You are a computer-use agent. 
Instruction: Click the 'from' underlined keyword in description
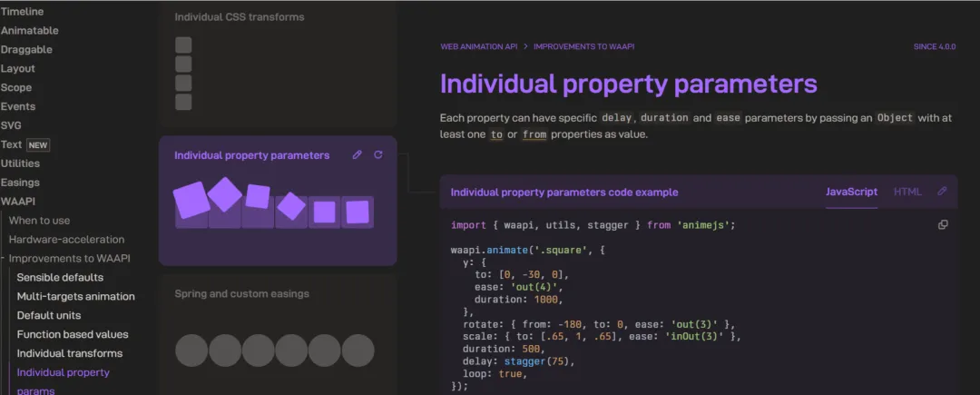[x=534, y=134]
